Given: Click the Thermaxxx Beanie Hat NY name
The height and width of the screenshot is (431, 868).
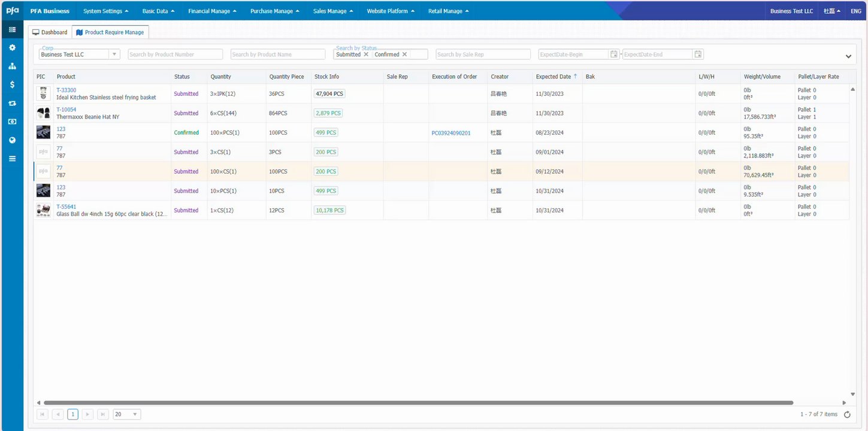Looking at the screenshot, I should click(87, 117).
